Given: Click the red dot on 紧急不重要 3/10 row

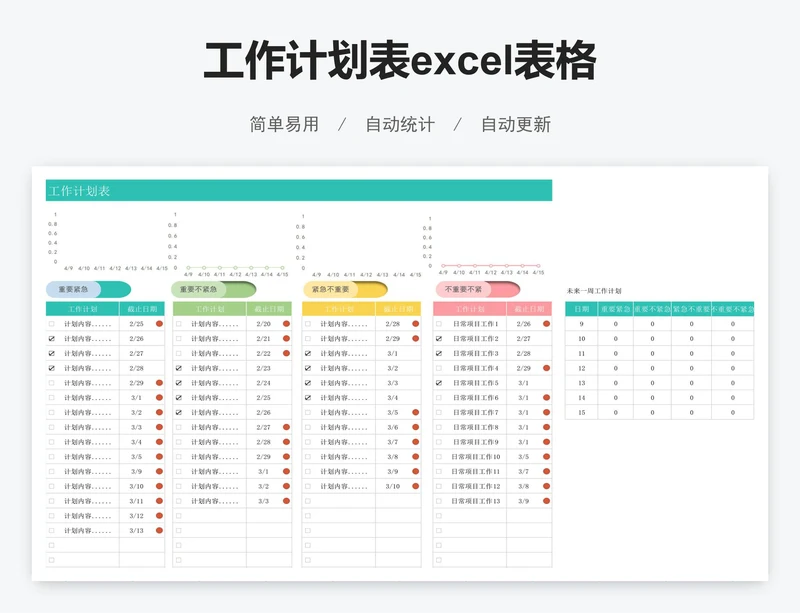Looking at the screenshot, I should tap(415, 486).
